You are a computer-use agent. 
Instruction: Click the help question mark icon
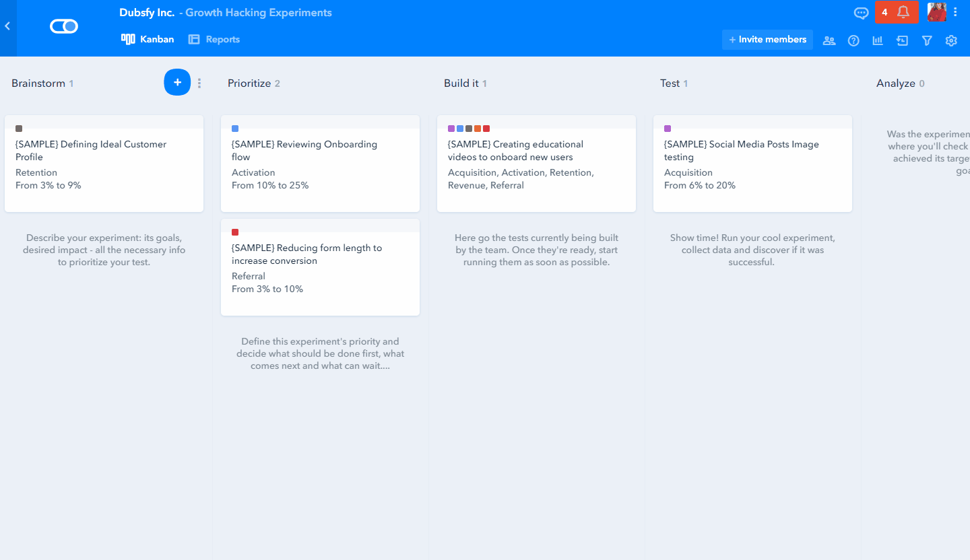point(853,40)
